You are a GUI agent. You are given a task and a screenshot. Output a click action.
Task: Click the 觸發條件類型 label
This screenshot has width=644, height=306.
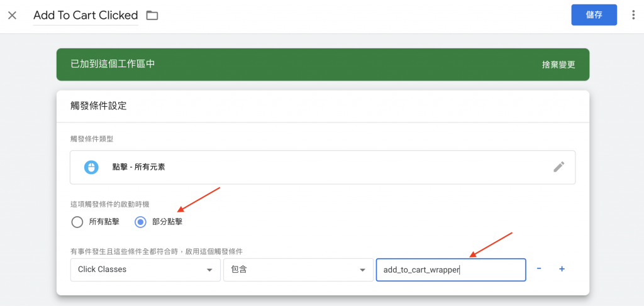click(92, 139)
